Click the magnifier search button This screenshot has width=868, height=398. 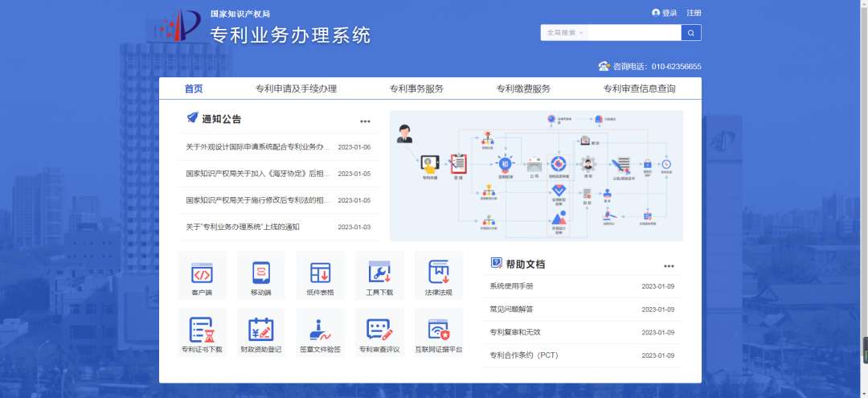pos(691,33)
